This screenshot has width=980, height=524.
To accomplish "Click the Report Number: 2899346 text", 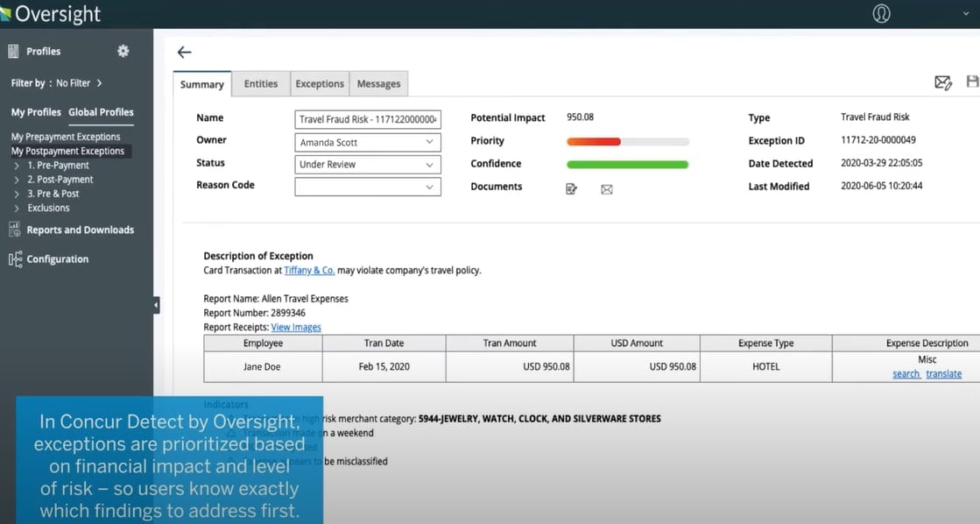I will pos(254,313).
